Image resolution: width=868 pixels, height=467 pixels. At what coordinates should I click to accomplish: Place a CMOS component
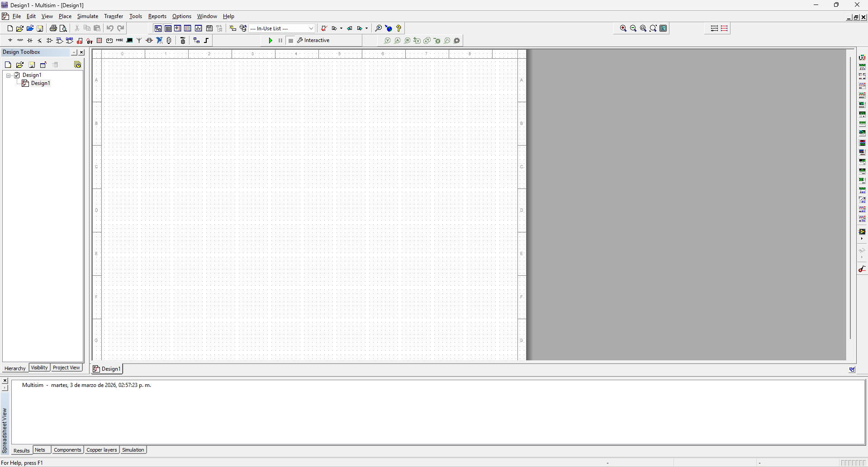(x=70, y=40)
